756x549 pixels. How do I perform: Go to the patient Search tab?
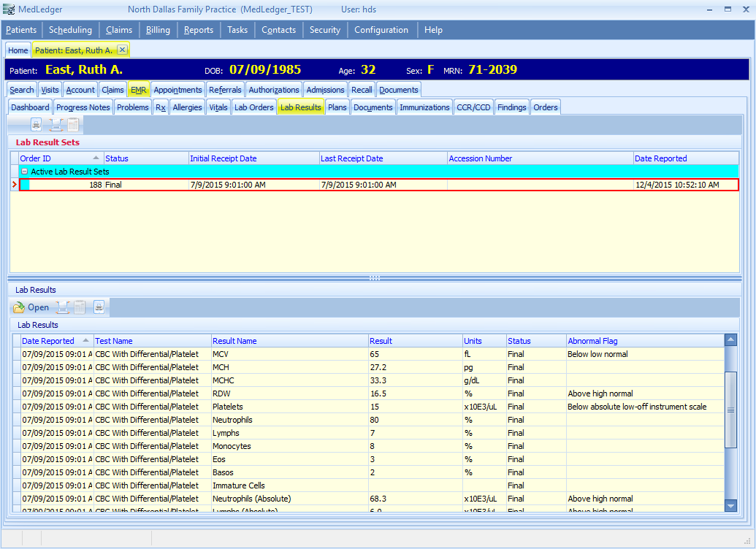(x=22, y=90)
